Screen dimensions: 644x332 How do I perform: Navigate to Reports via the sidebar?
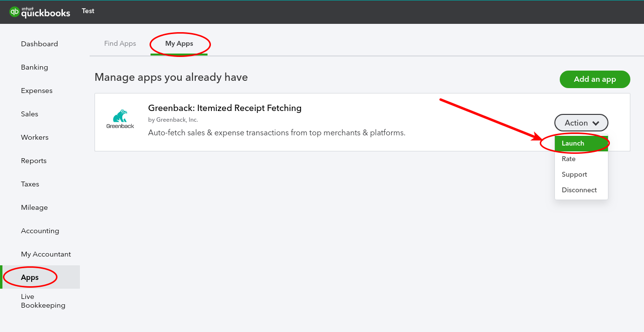tap(34, 161)
